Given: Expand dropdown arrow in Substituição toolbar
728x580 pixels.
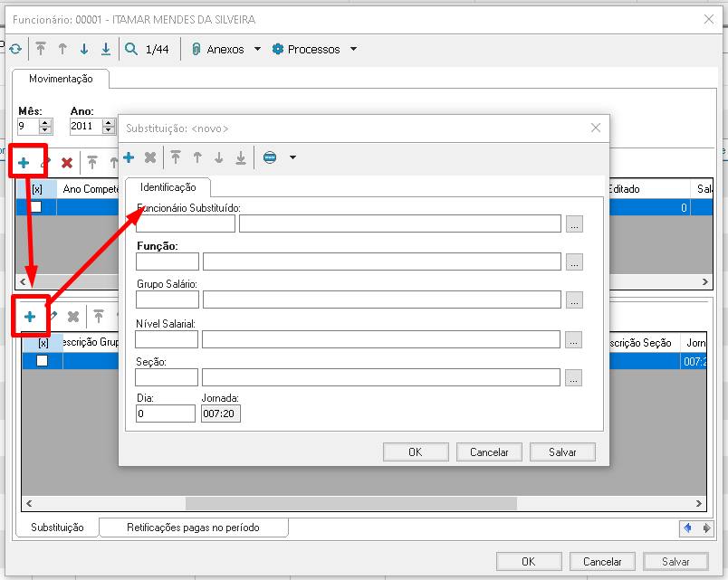Looking at the screenshot, I should point(292,157).
